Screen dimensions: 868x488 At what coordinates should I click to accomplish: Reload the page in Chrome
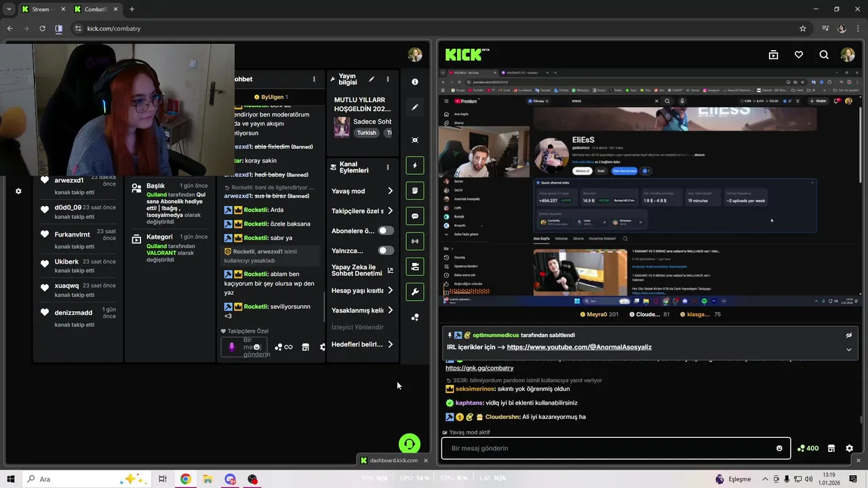coord(42,28)
